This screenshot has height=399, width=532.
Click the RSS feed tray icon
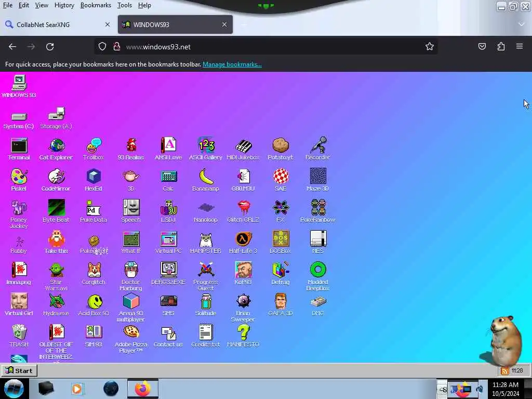coord(504,371)
